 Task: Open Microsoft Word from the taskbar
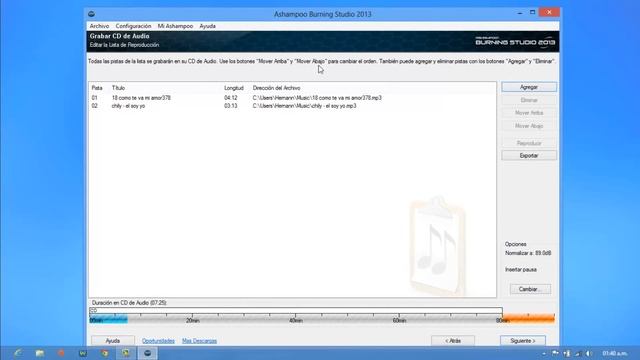[x=83, y=353]
